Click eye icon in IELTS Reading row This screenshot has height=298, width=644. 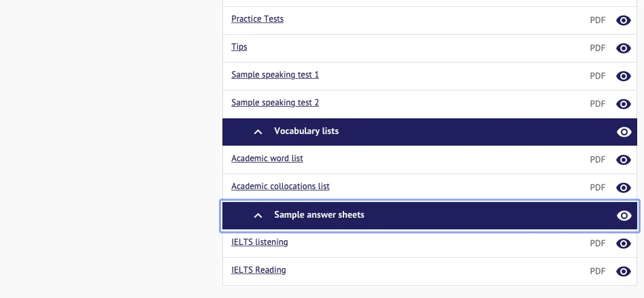[x=623, y=271]
